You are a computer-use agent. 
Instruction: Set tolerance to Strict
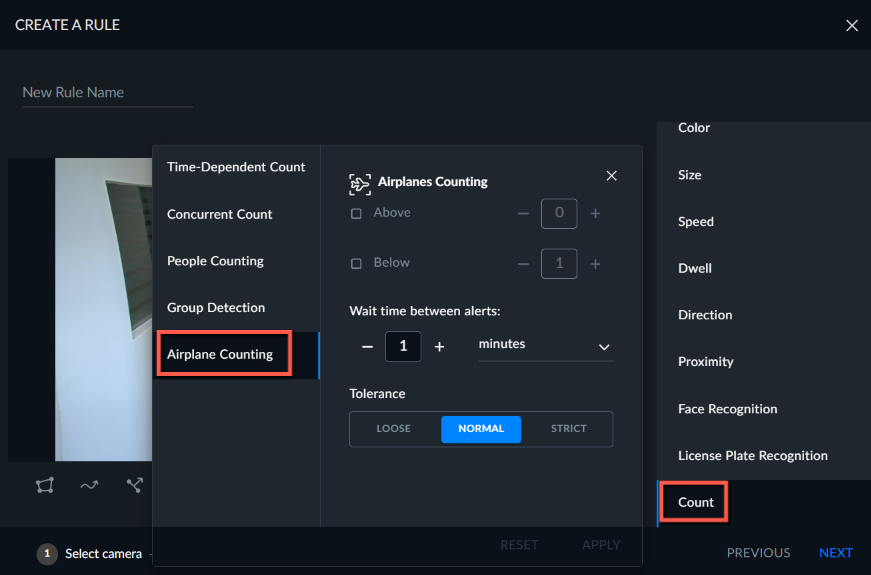pos(568,429)
